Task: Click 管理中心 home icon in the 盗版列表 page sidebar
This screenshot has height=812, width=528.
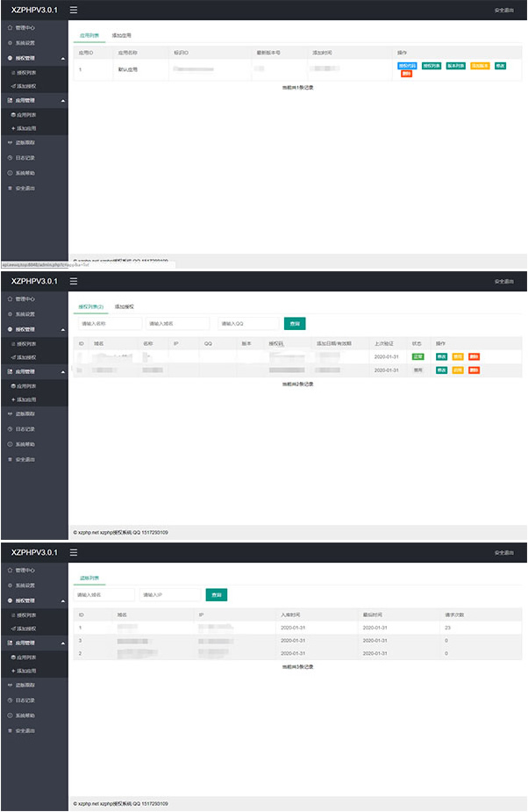Action: click(x=10, y=570)
